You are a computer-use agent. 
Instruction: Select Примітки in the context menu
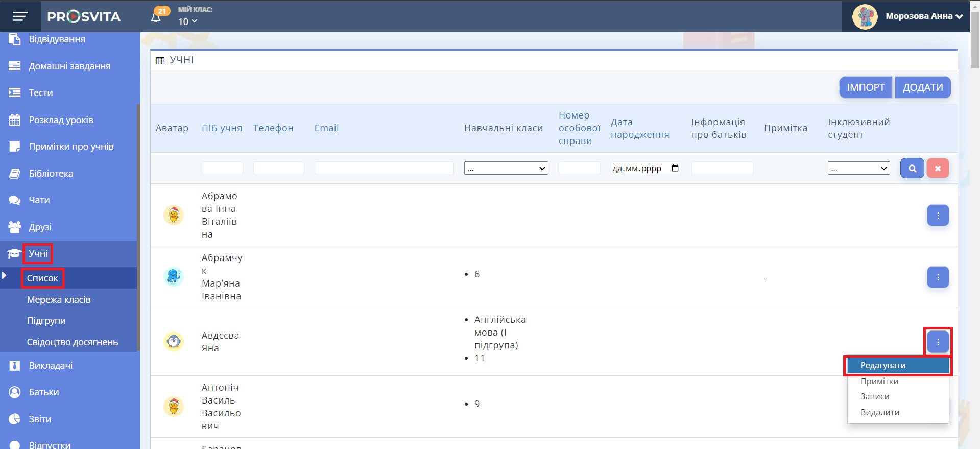pos(879,382)
